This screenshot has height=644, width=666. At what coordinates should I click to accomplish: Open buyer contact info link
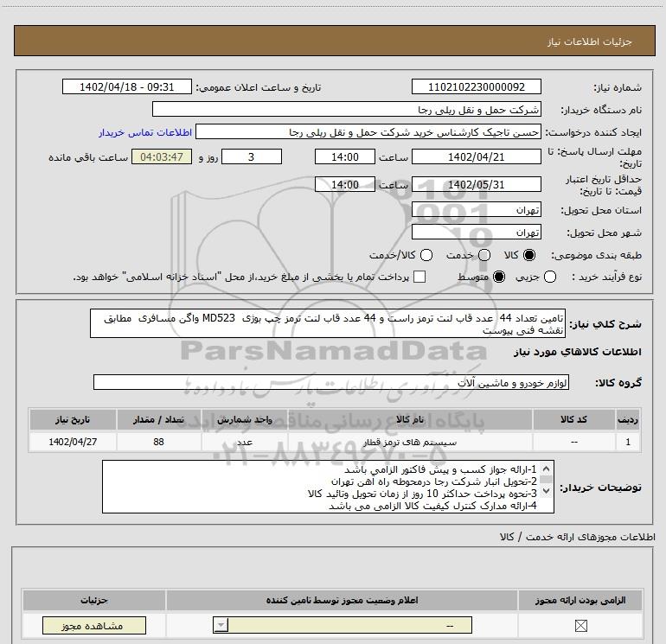point(145,132)
